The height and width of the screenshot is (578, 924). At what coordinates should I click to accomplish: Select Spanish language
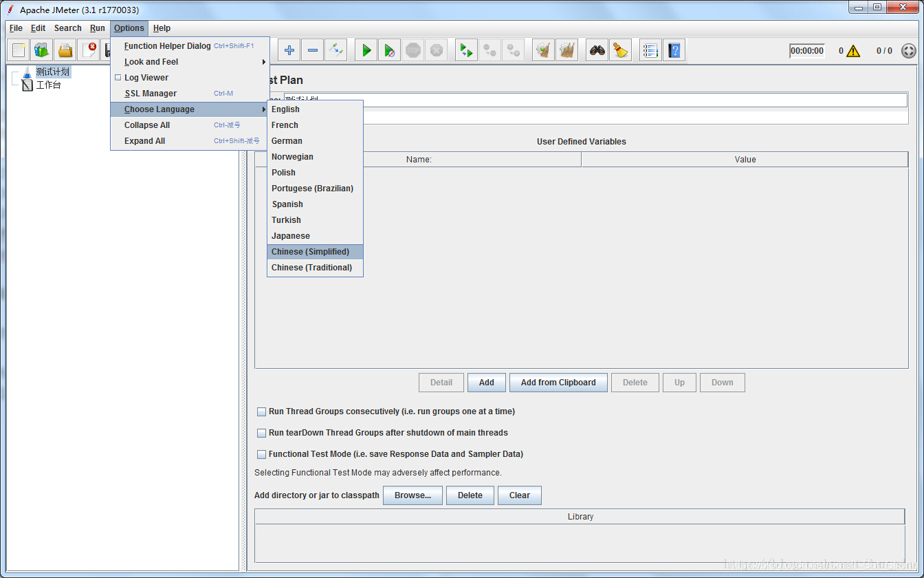[315, 204]
